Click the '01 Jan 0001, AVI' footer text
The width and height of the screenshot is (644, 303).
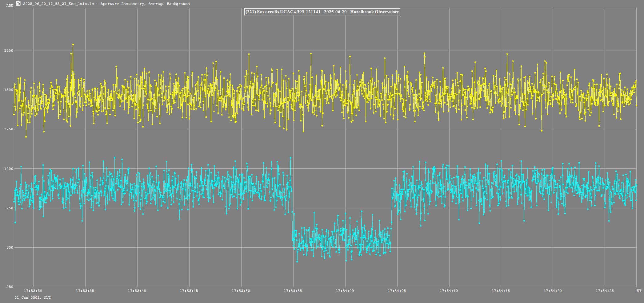pyautogui.click(x=33, y=297)
